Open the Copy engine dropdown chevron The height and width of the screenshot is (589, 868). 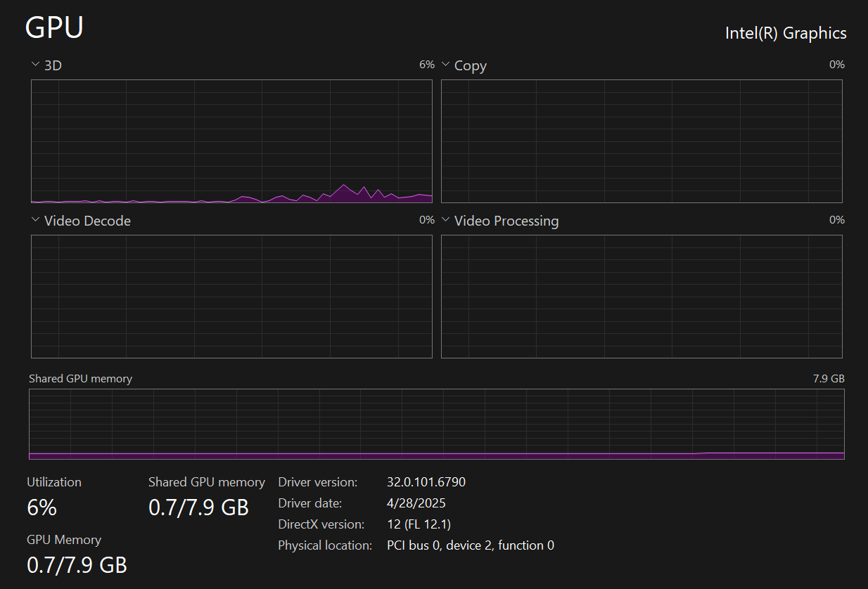pyautogui.click(x=445, y=65)
